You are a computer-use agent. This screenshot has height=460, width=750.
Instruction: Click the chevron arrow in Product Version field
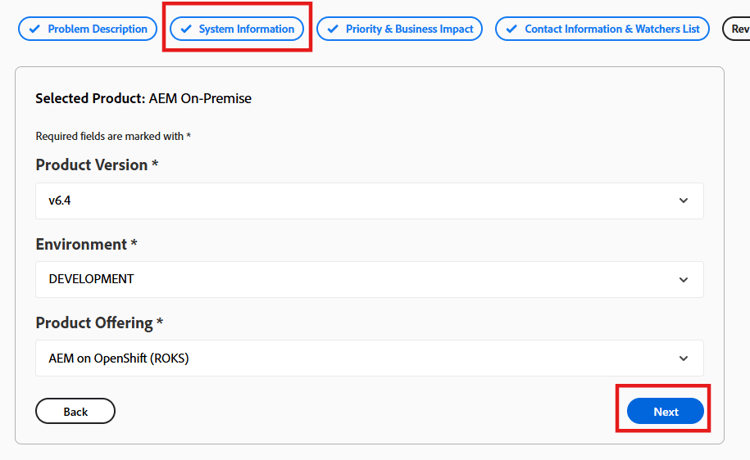coord(683,200)
